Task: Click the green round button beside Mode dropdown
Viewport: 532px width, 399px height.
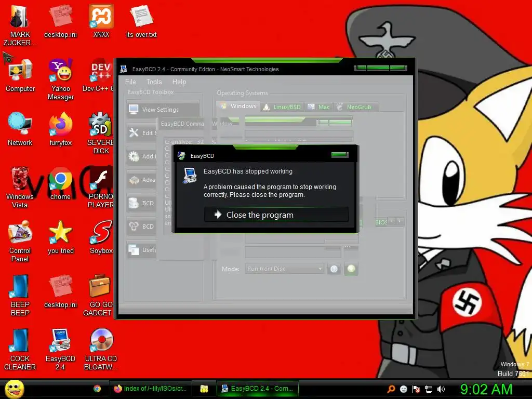Action: (351, 269)
